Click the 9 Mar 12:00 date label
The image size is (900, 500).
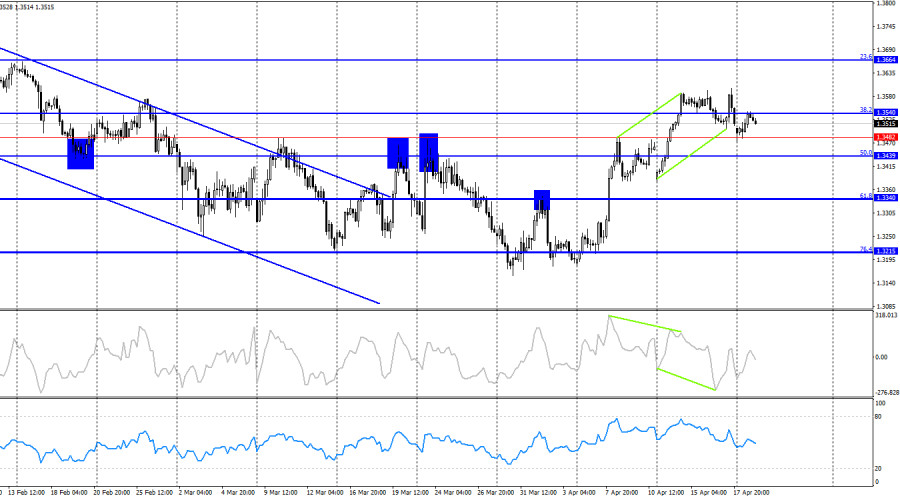click(x=281, y=493)
